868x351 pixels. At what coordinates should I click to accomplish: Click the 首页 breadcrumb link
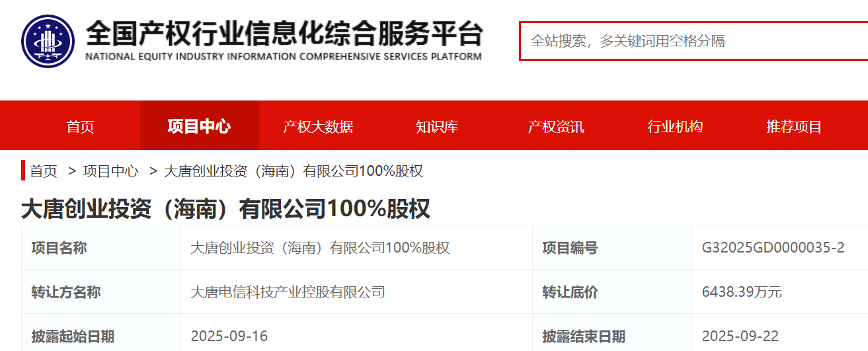[44, 171]
